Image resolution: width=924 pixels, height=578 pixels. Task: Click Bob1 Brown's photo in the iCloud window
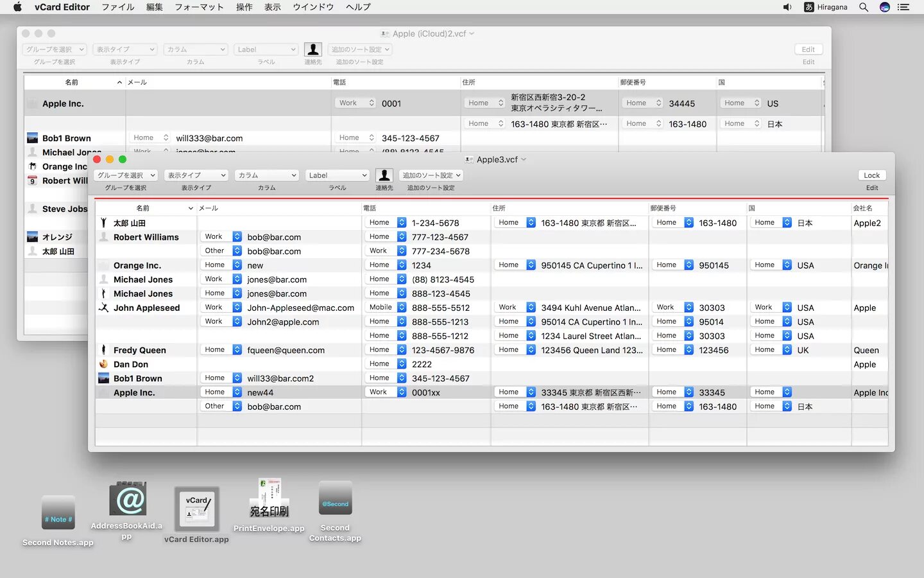click(x=32, y=138)
